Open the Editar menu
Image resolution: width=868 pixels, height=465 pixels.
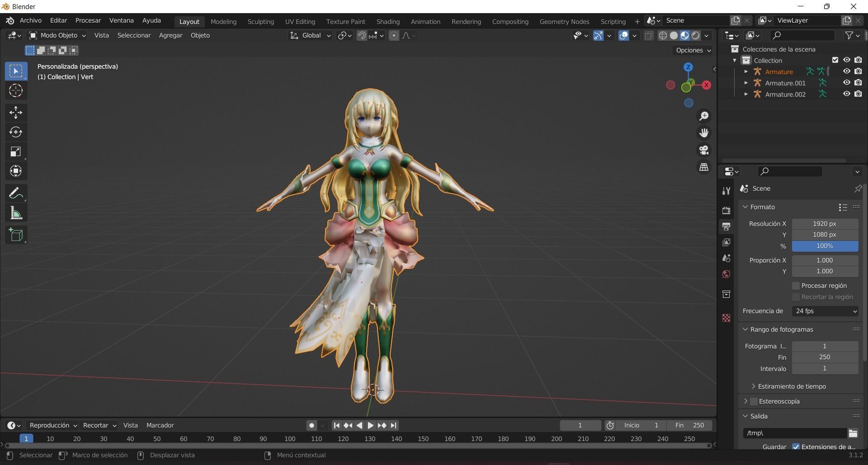[x=58, y=21]
